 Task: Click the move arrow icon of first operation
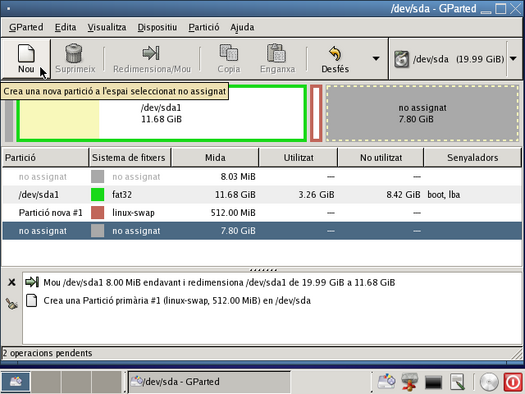(x=32, y=282)
